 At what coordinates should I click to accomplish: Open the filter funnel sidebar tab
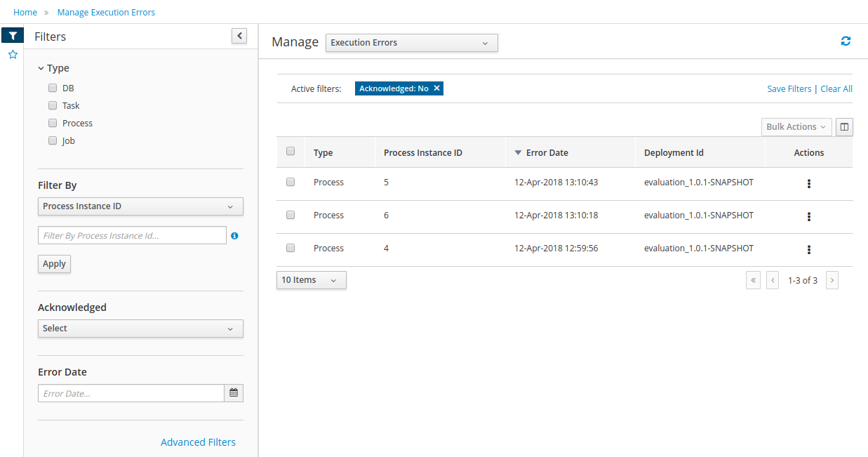pyautogui.click(x=13, y=36)
